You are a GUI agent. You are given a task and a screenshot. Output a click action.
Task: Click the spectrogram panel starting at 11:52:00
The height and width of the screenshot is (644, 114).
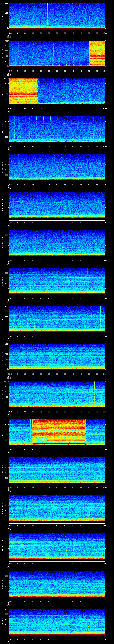pyautogui.click(x=57, y=318)
